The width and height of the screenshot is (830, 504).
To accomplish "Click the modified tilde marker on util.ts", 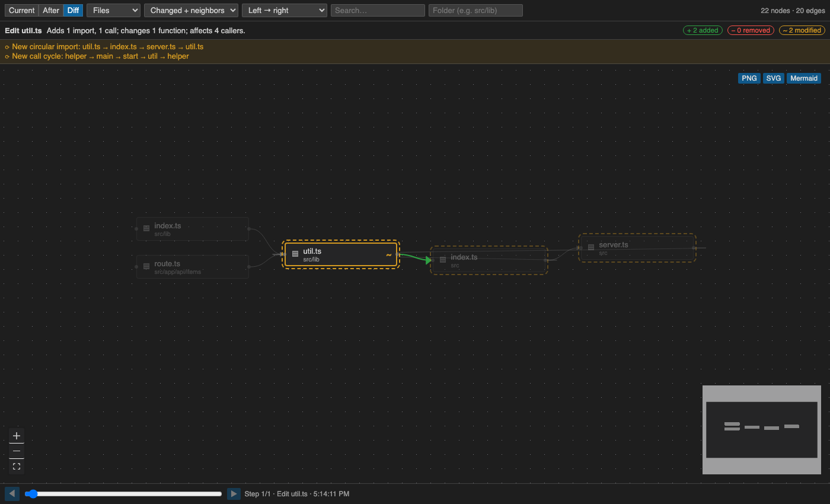I will tap(389, 255).
